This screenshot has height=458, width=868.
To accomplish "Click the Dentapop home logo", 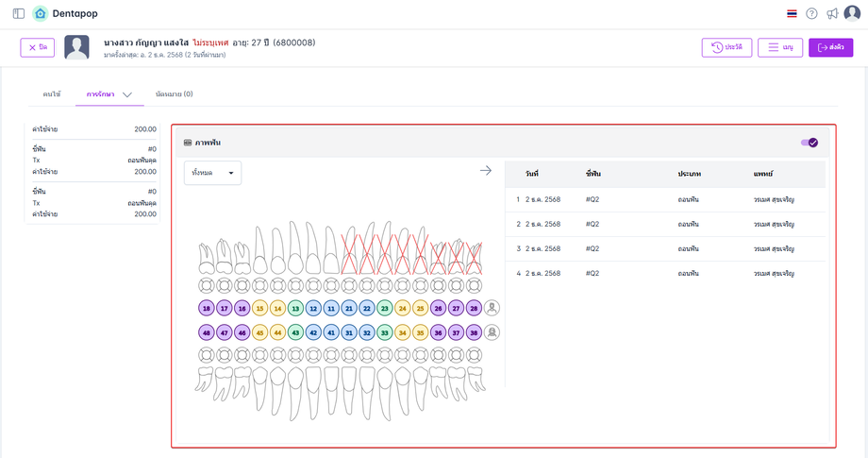I will pos(40,13).
